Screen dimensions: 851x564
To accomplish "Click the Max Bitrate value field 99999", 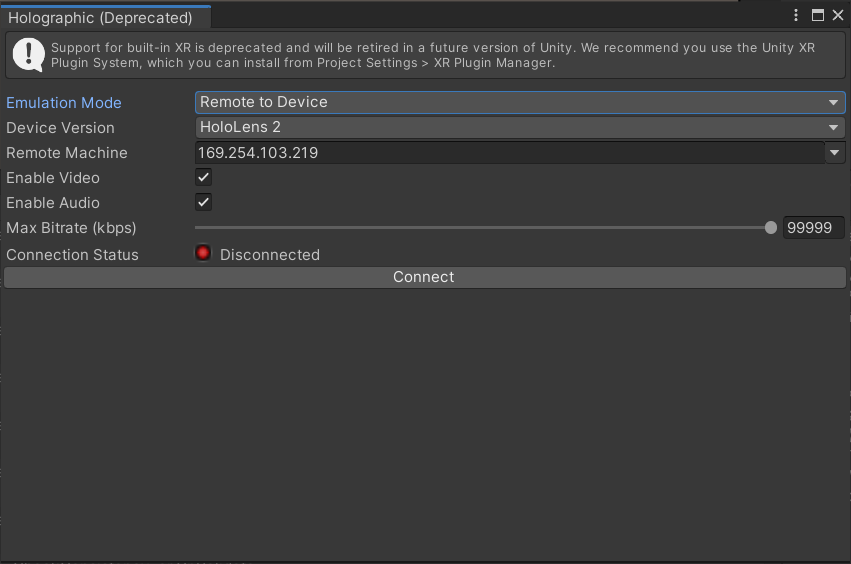I will point(814,227).
